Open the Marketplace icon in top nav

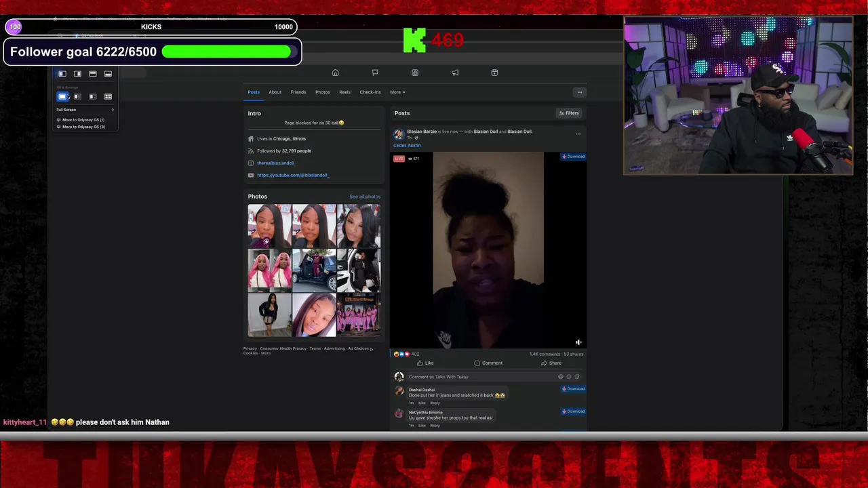point(494,73)
